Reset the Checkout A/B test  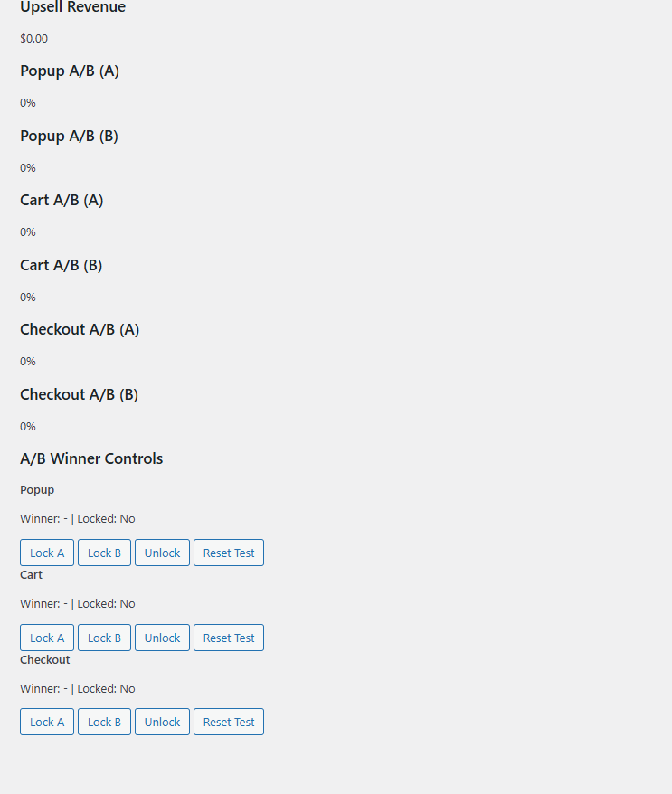pyautogui.click(x=229, y=722)
